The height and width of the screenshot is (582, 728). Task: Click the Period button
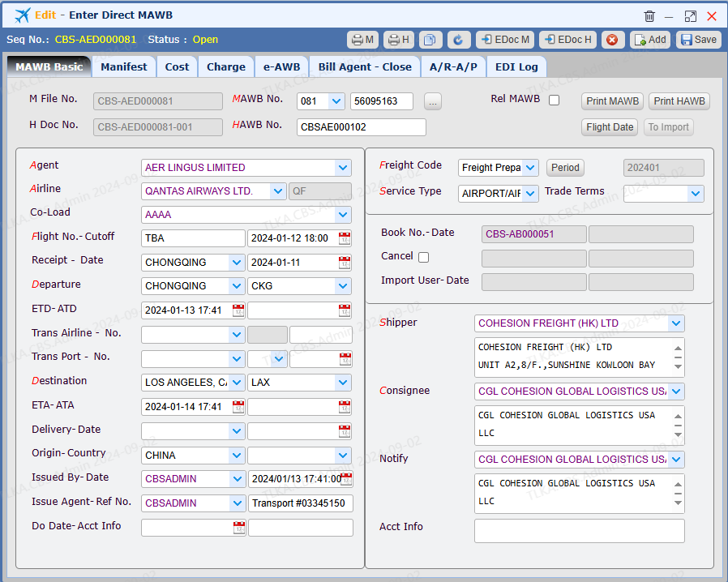[565, 168]
